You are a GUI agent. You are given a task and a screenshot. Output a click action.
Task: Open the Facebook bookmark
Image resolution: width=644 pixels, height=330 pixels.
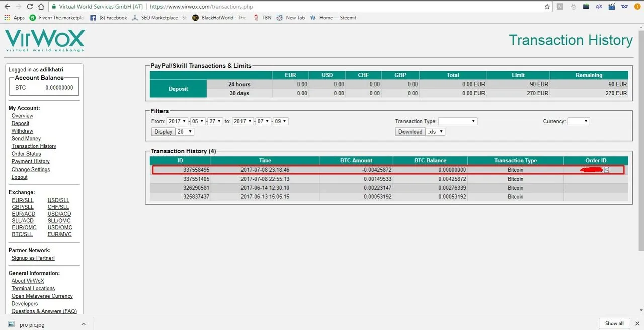(109, 18)
